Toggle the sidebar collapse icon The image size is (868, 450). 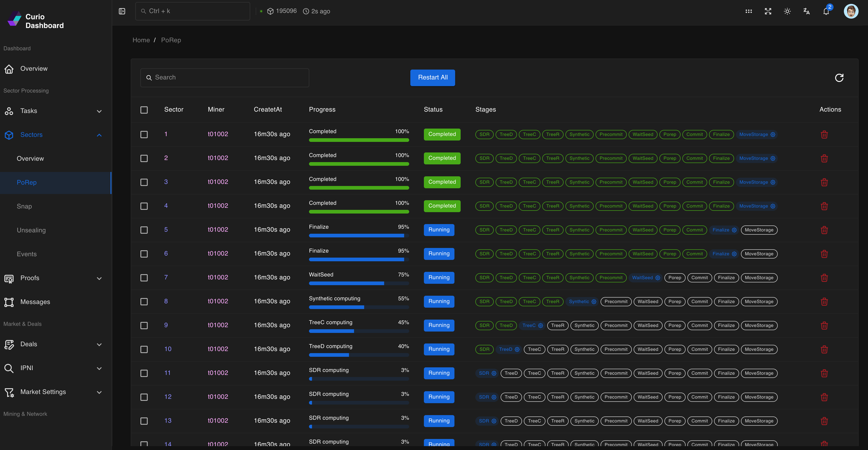point(122,11)
